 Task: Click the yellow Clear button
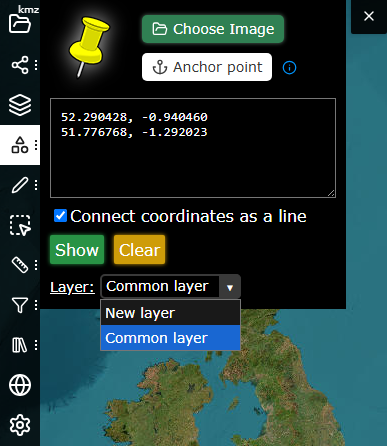[x=139, y=250]
